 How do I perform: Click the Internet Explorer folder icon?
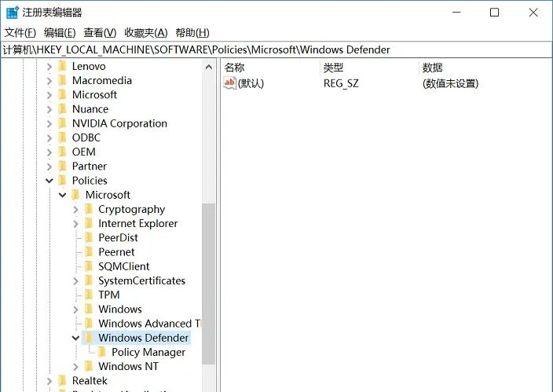(x=89, y=223)
